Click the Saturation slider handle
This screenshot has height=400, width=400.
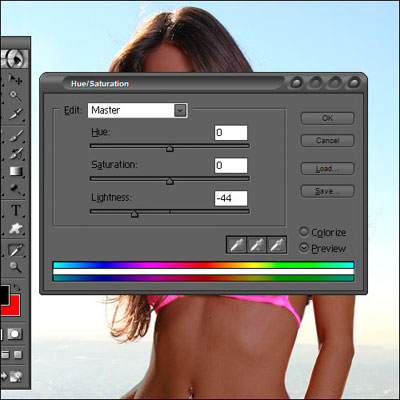coord(170,181)
